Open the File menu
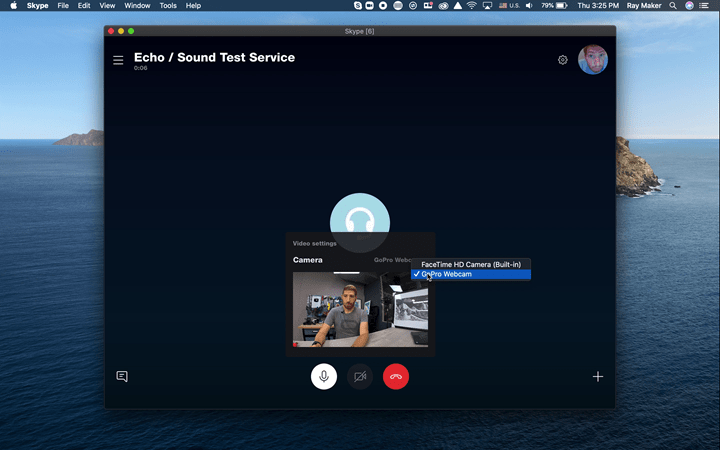 [63, 6]
